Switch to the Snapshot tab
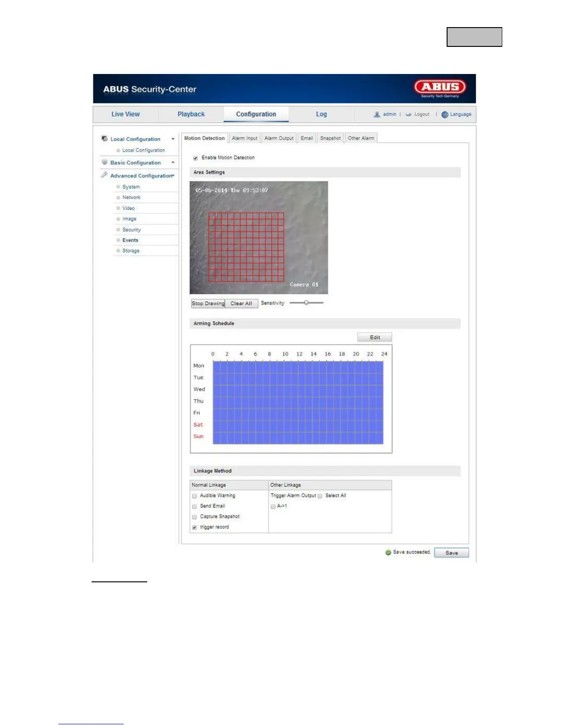Image resolution: width=563 pixels, height=728 pixels. 330,138
